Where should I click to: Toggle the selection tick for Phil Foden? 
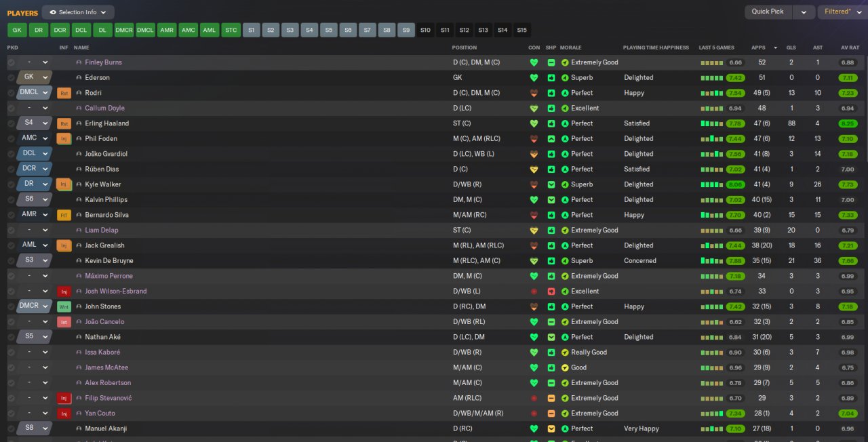11,139
